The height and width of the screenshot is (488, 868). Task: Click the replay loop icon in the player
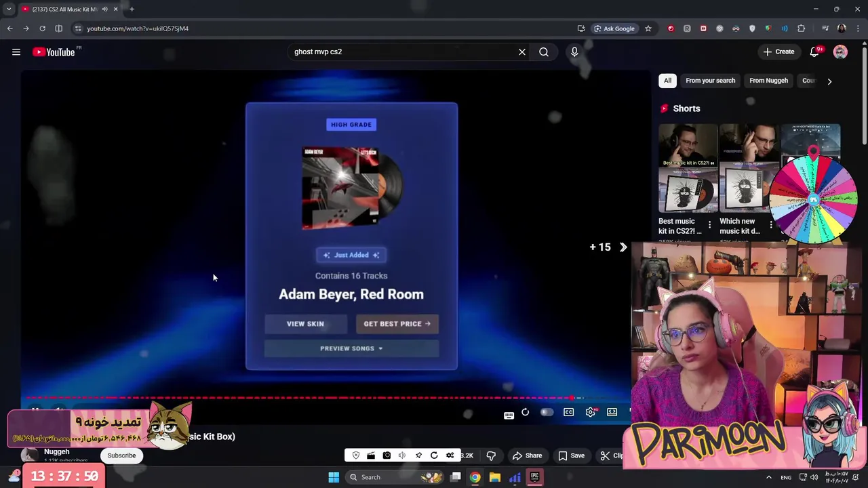(525, 412)
